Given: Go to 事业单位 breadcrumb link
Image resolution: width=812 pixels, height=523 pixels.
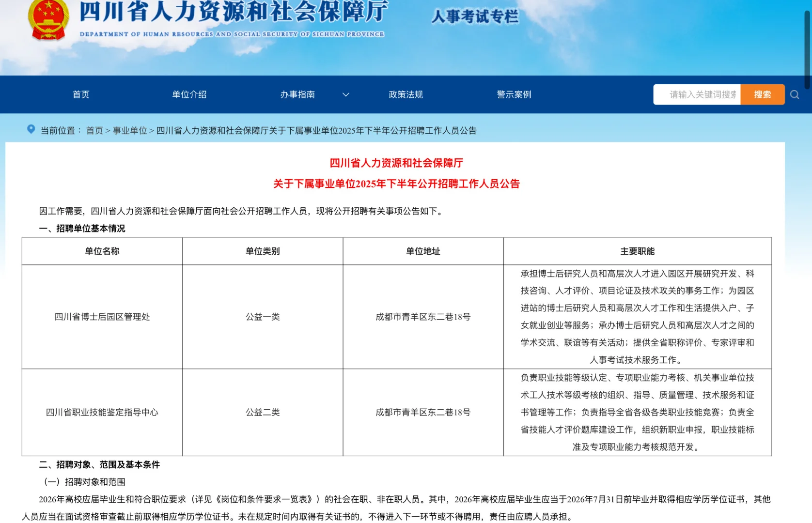Looking at the screenshot, I should point(130,131).
